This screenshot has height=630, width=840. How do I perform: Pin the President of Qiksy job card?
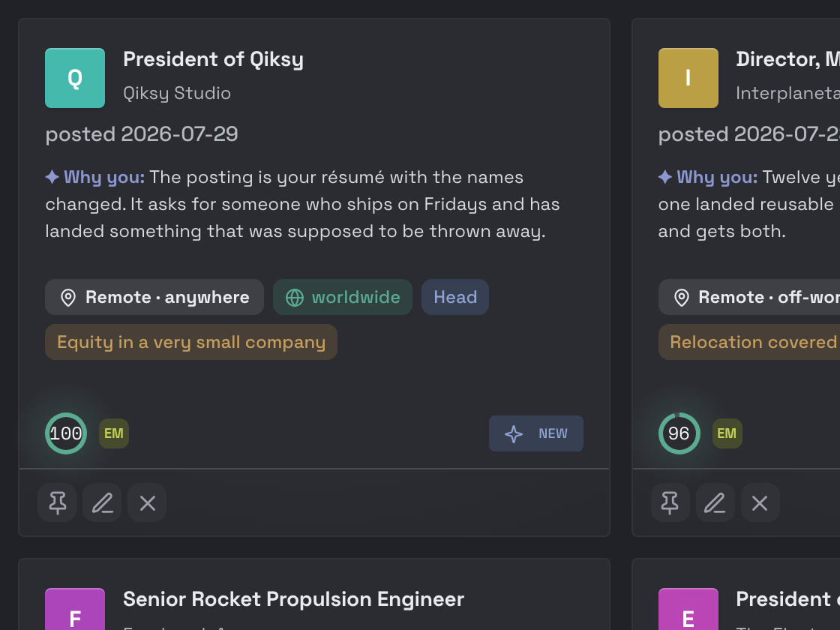[x=57, y=503]
